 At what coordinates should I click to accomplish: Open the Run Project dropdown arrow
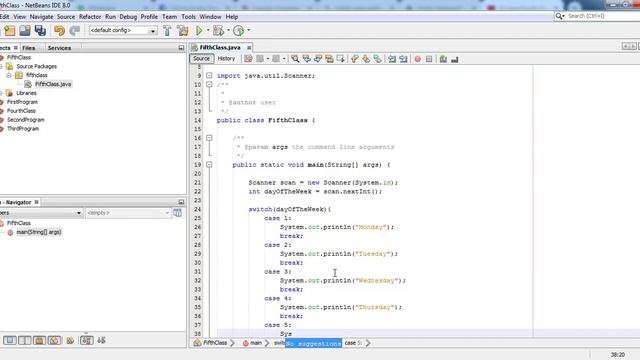pos(208,31)
